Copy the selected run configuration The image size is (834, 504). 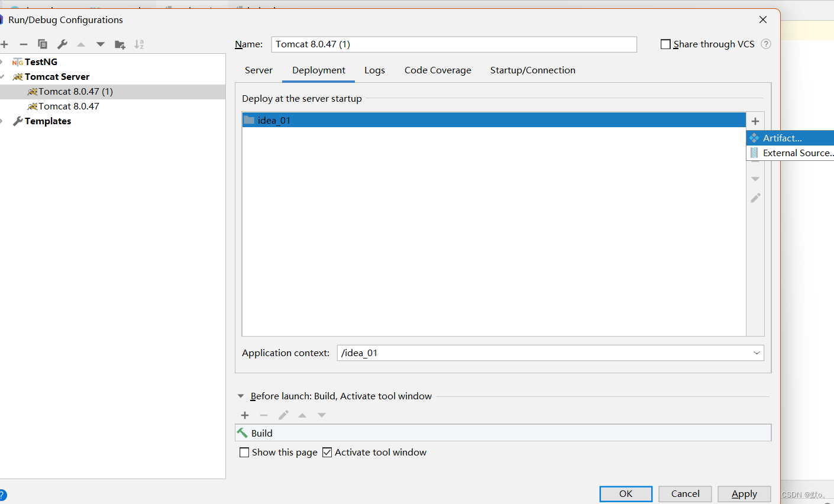point(43,44)
